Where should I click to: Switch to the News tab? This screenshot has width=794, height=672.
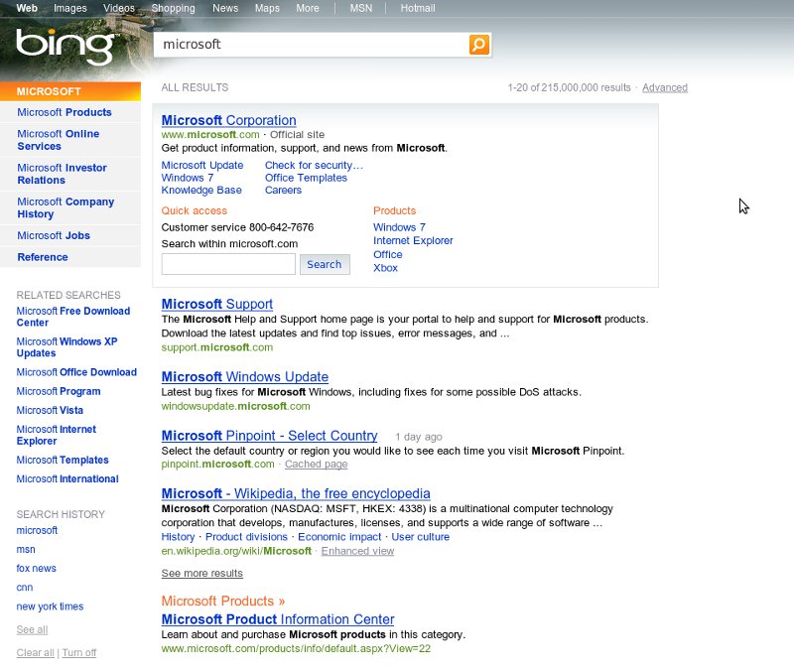tap(225, 8)
